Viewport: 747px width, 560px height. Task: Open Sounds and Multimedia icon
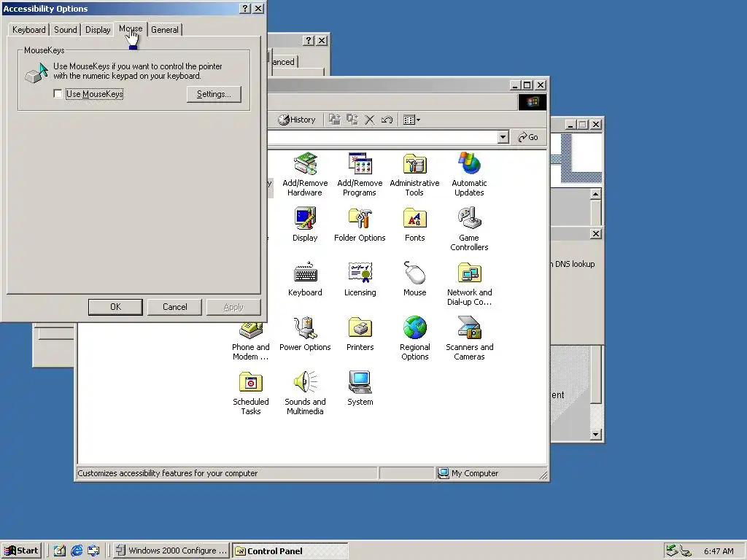(305, 393)
